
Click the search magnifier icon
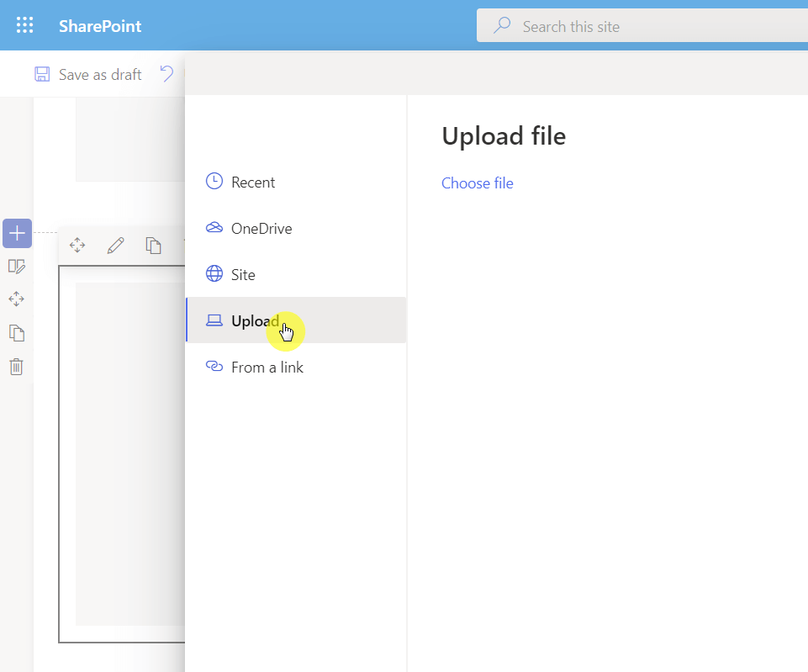(x=502, y=25)
